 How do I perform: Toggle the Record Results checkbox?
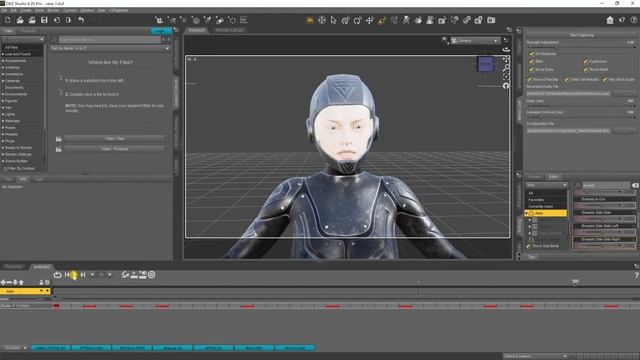click(529, 80)
